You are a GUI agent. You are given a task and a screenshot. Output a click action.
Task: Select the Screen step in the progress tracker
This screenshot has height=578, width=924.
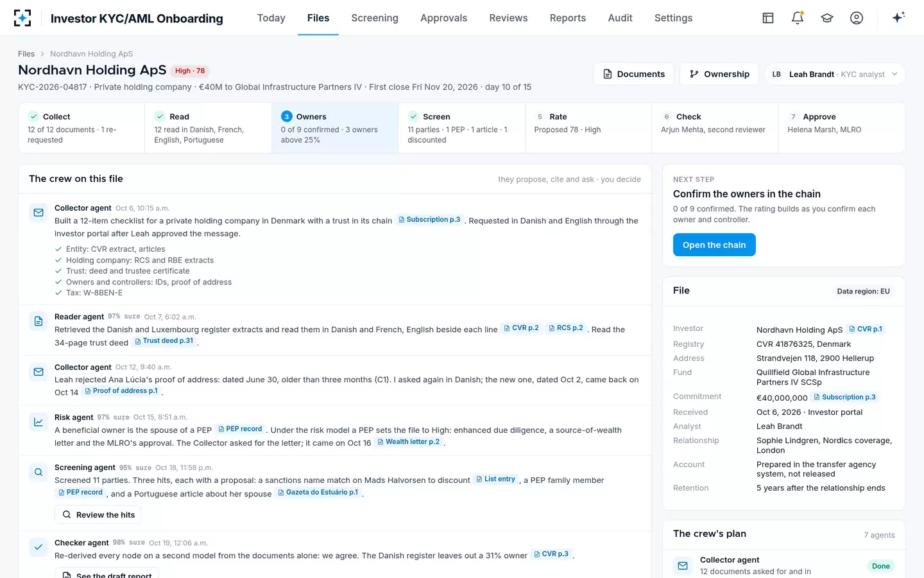pyautogui.click(x=461, y=128)
